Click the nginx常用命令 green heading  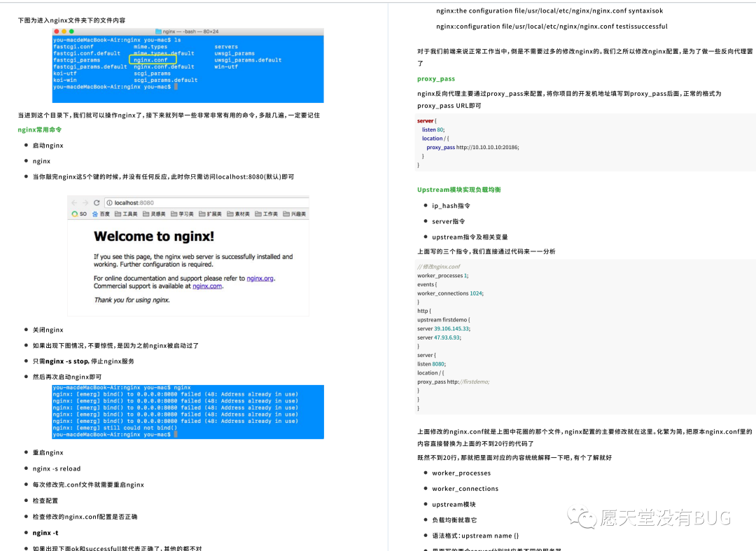39,130
